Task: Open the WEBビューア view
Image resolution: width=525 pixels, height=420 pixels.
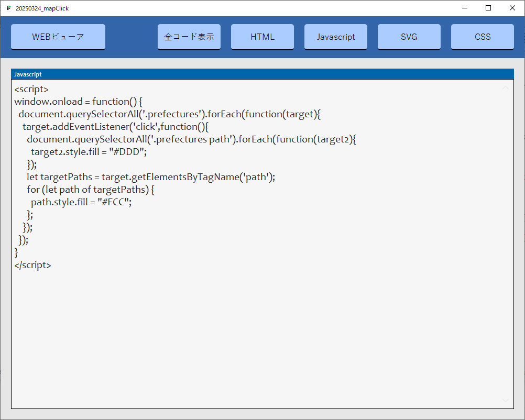Action: (58, 37)
